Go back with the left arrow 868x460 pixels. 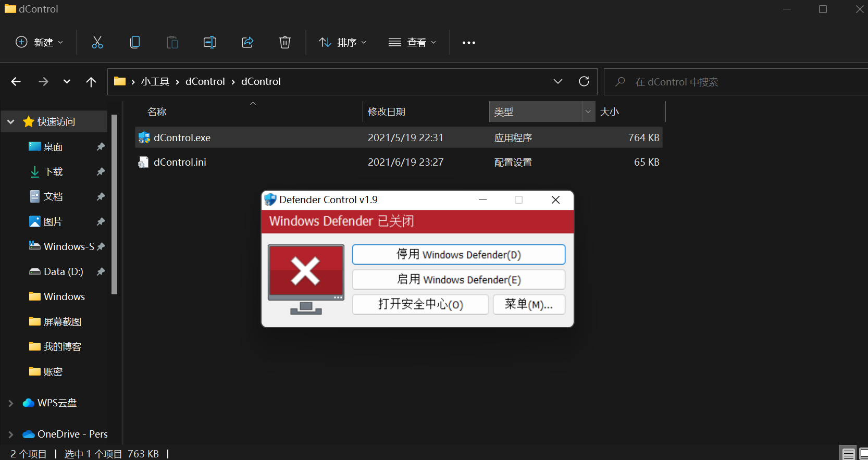click(16, 82)
